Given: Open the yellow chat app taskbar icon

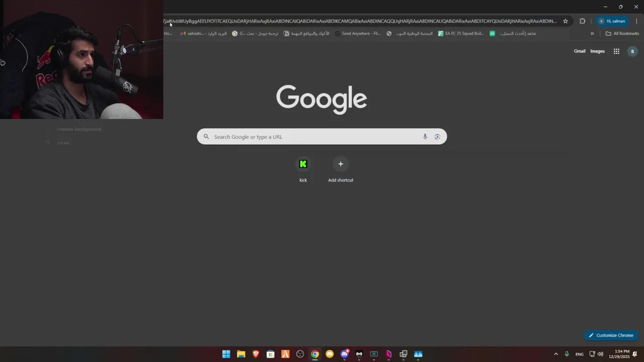Looking at the screenshot, I should pos(330,354).
